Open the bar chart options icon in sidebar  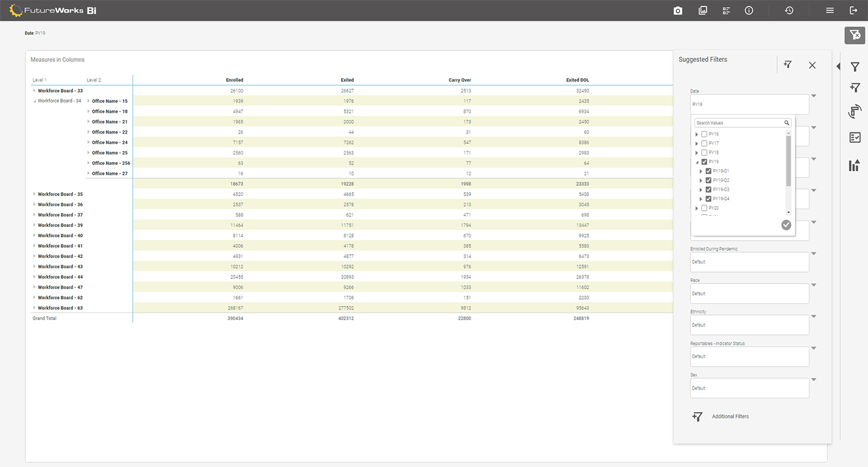click(x=855, y=166)
